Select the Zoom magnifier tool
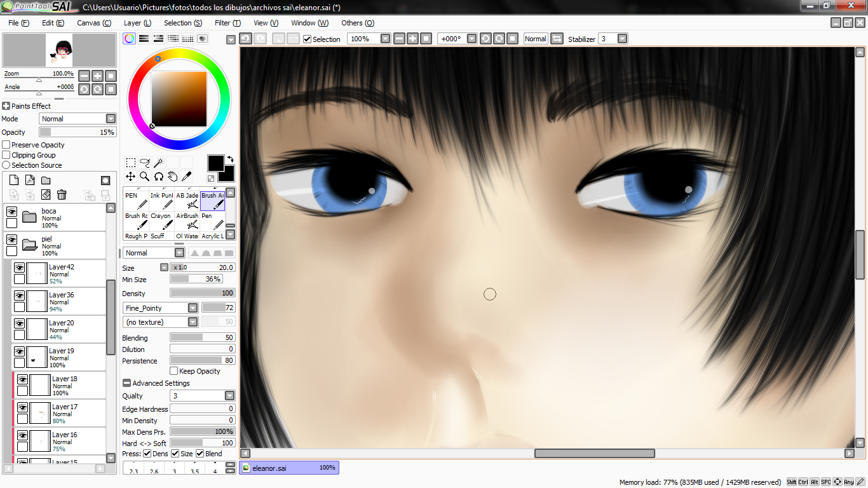 [x=145, y=177]
